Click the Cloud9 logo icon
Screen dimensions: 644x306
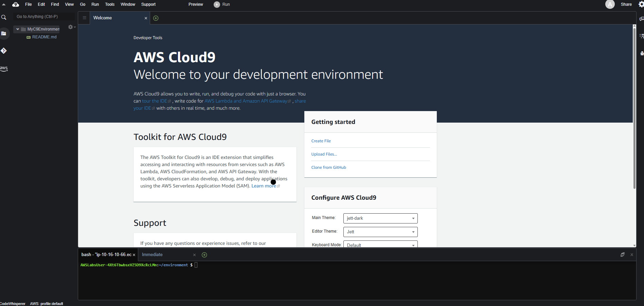16,4
